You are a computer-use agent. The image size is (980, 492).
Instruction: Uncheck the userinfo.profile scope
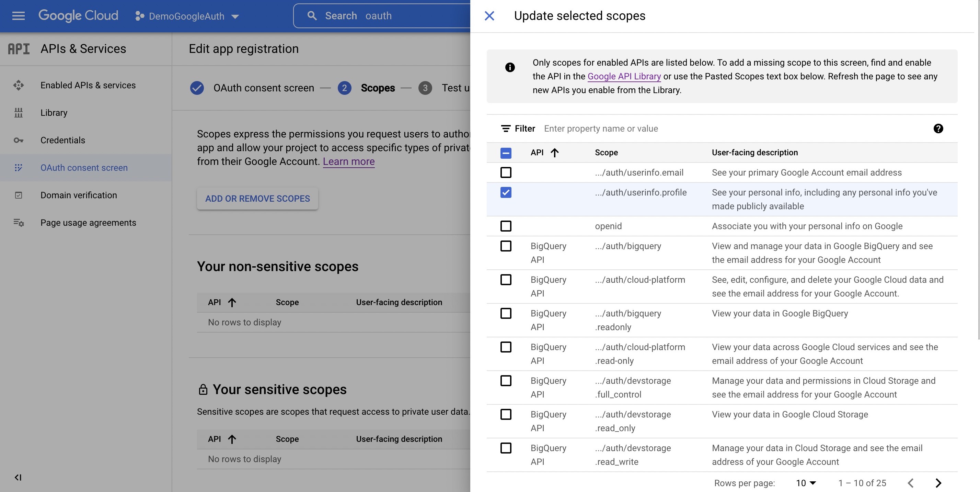coord(506,192)
